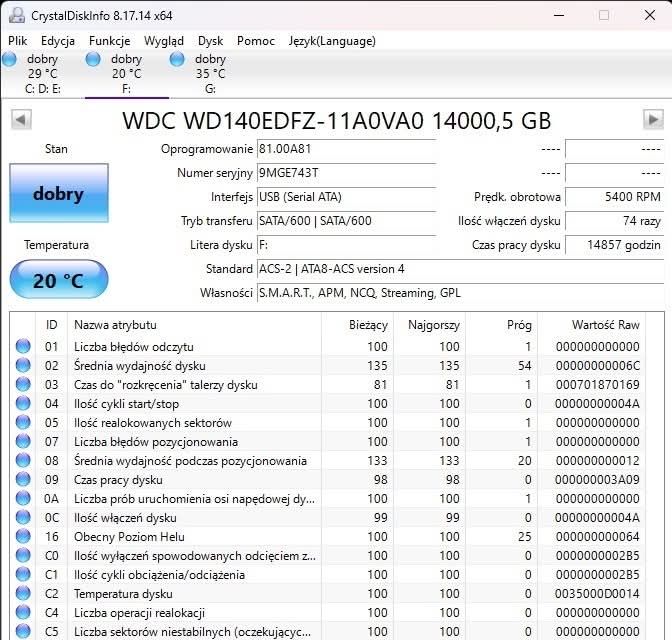Click status orb for attribute 01
672x640 pixels.
[x=23, y=346]
